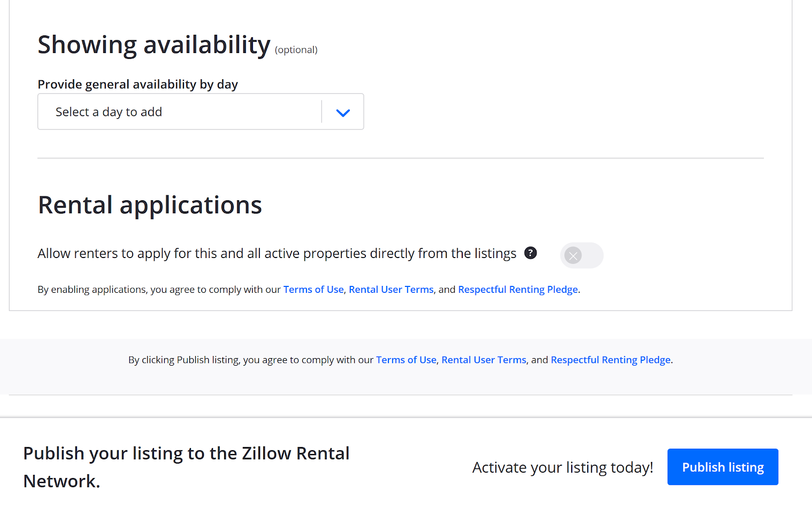
Task: Click the blue chevron arrow in day selector
Action: [x=343, y=112]
